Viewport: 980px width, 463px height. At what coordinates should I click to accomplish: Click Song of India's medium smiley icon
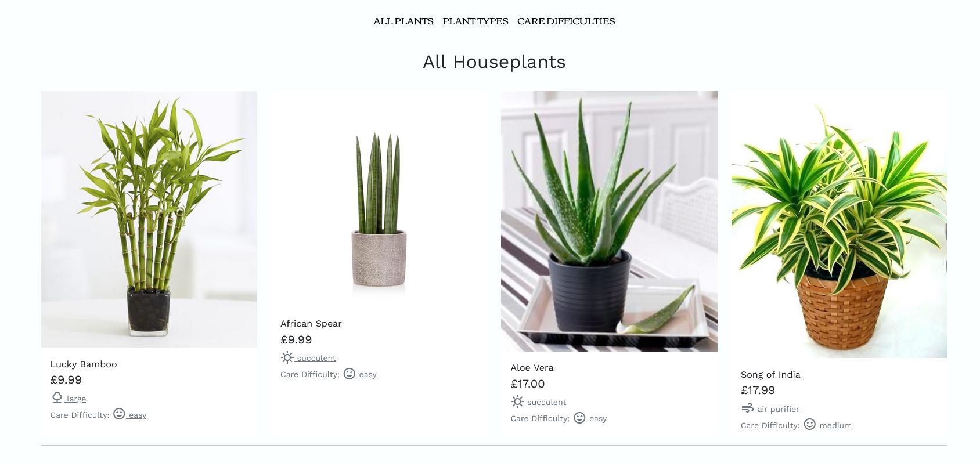pos(810,424)
